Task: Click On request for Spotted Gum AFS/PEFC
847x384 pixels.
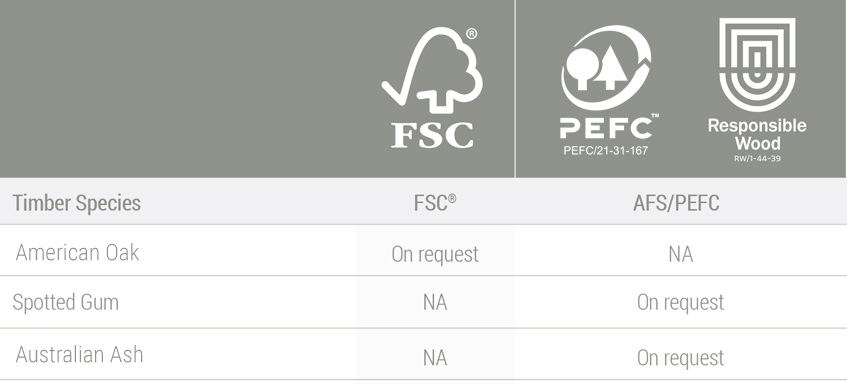Action: pos(681,302)
